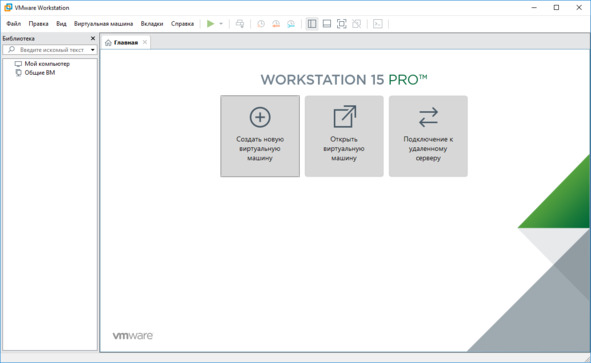Click the take snapshot clock icon
Image resolution: width=591 pixels, height=363 pixels.
[261, 24]
